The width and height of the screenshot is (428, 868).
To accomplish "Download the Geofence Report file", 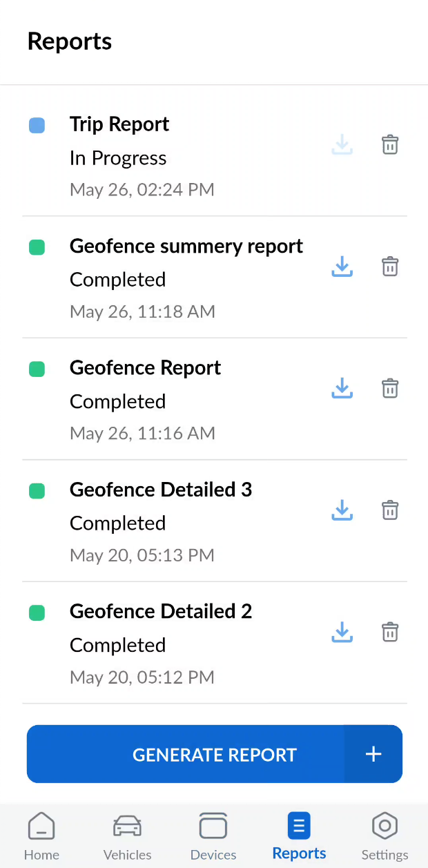I will point(342,388).
